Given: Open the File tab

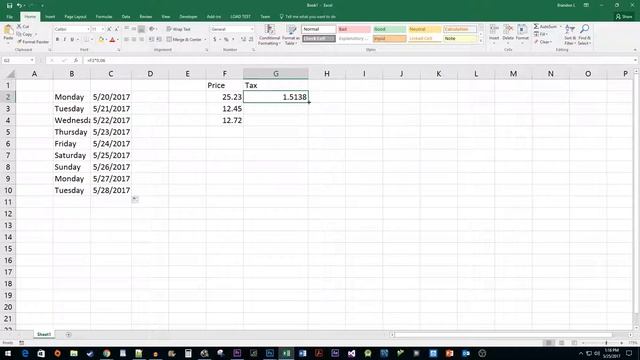Looking at the screenshot, I should 10,17.
